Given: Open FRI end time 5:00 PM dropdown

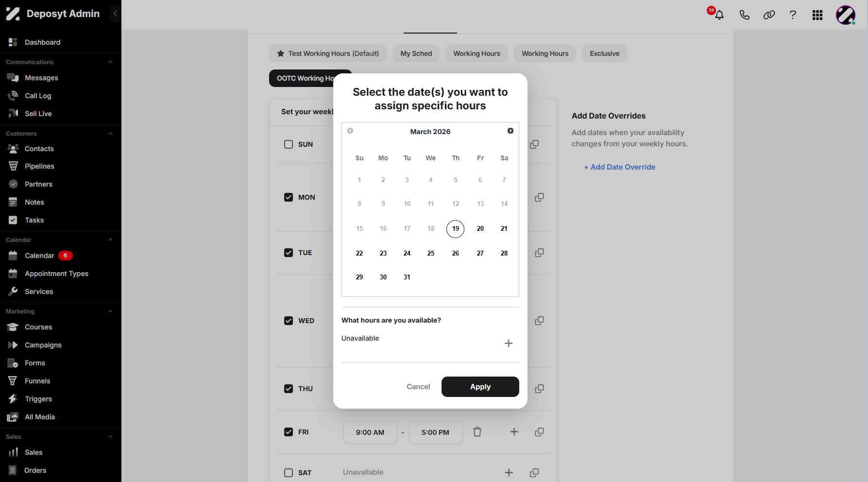Looking at the screenshot, I should click(435, 432).
